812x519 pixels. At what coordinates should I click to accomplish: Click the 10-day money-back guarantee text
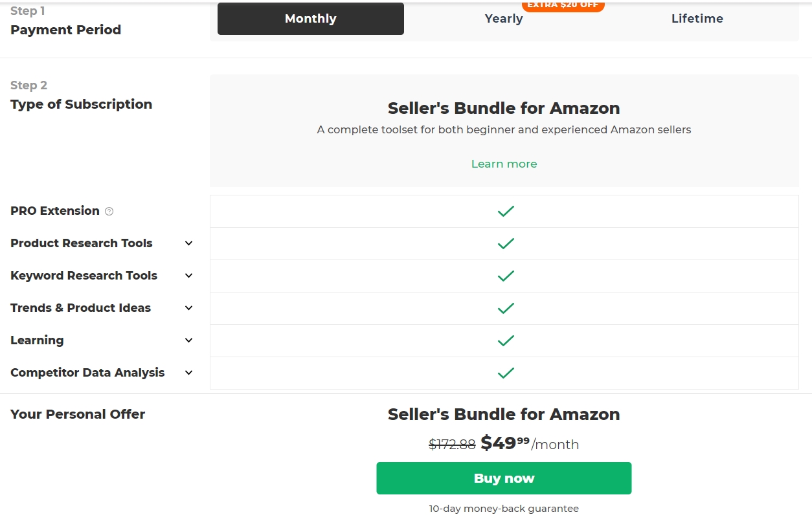(504, 509)
